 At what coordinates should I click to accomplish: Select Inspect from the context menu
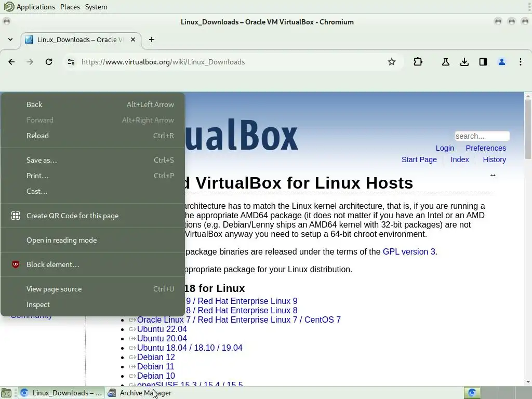92,304
